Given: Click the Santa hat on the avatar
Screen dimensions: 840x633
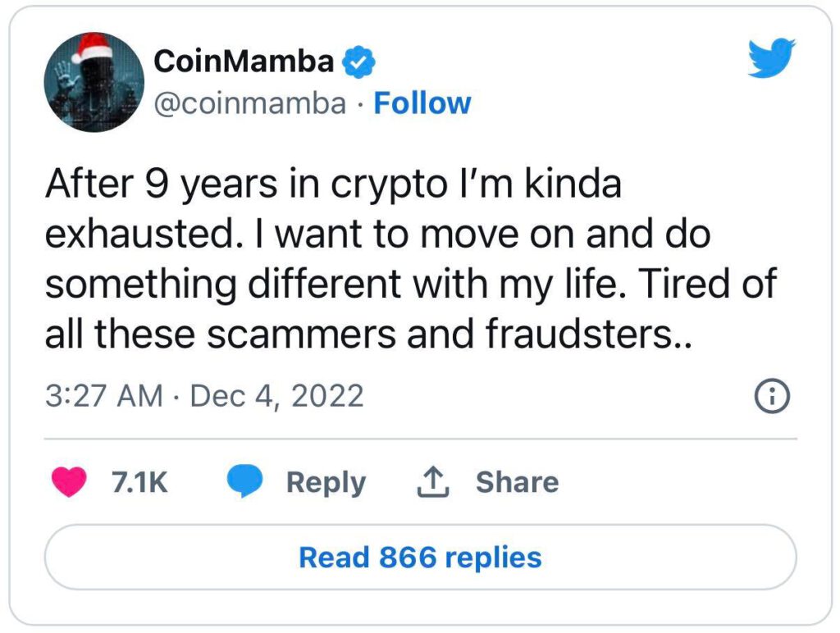Looking at the screenshot, I should click(93, 49).
